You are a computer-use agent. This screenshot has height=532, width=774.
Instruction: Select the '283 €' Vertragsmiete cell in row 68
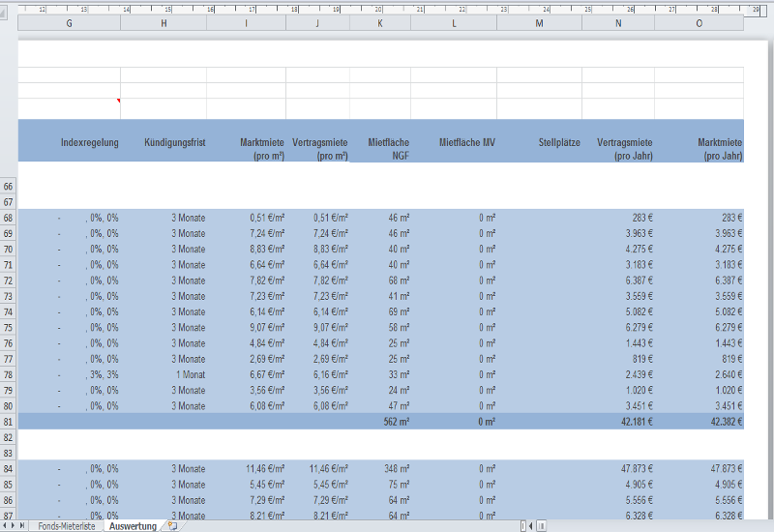(618, 219)
